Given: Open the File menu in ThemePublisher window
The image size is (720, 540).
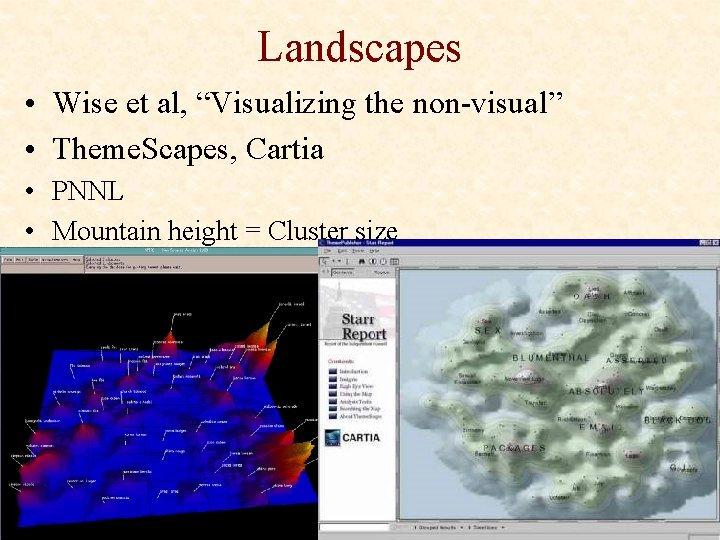Looking at the screenshot, I should (327, 251).
